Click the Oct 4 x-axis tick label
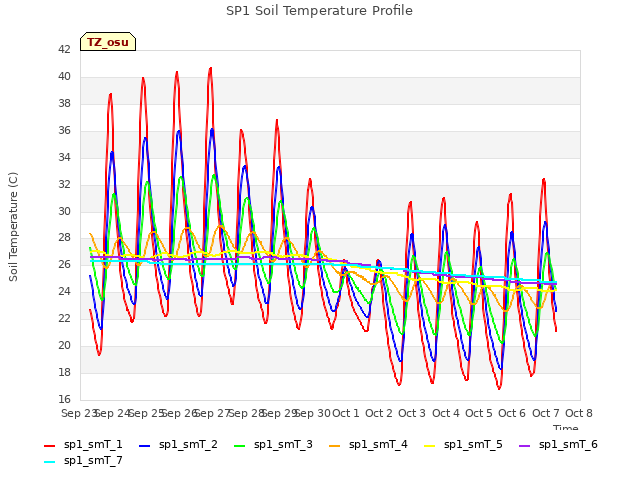The height and width of the screenshot is (480, 640). [x=446, y=413]
